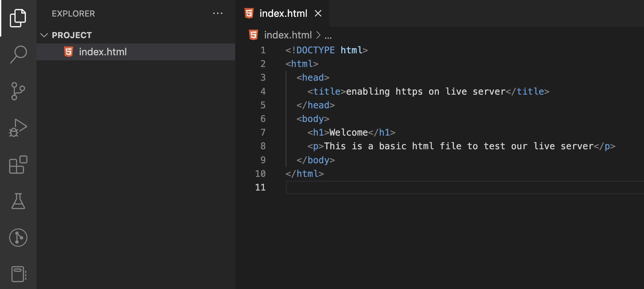Click line number 8 in the gutter
This screenshot has width=644, height=289.
263,146
